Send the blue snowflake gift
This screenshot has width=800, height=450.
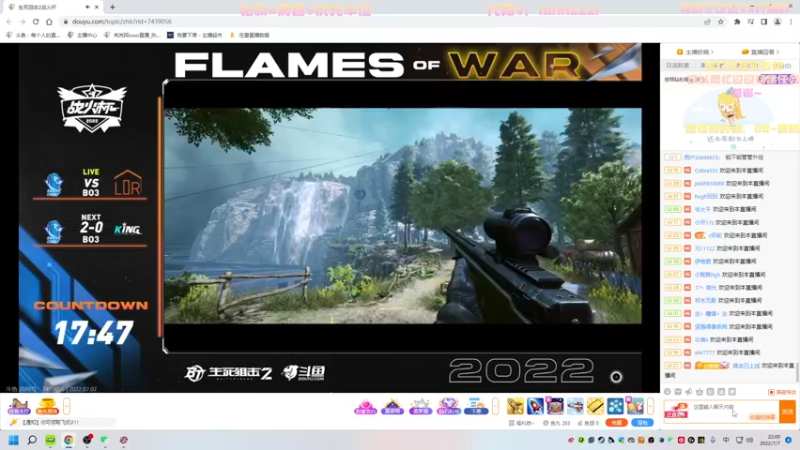(615, 406)
